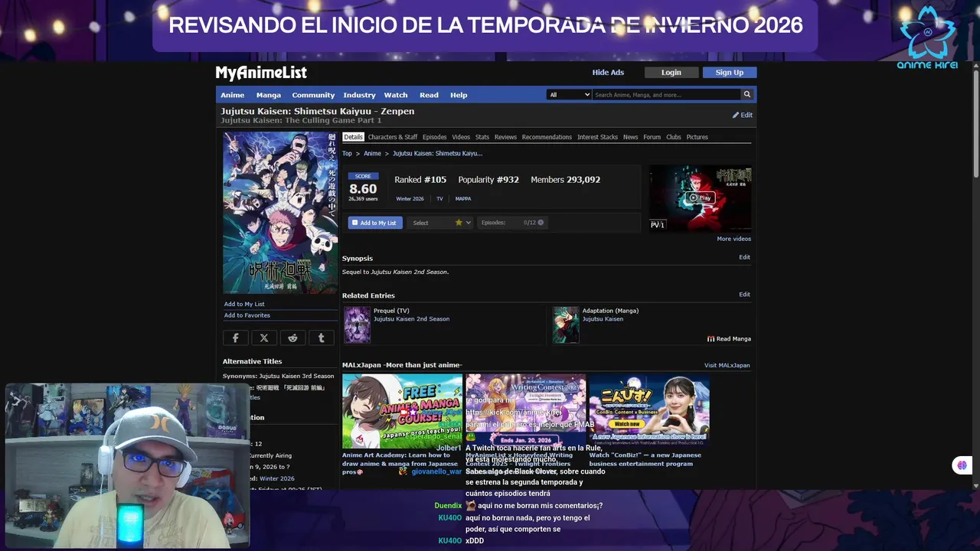The width and height of the screenshot is (980, 551).
Task: Click the Top breadcrumb link
Action: [x=347, y=154]
